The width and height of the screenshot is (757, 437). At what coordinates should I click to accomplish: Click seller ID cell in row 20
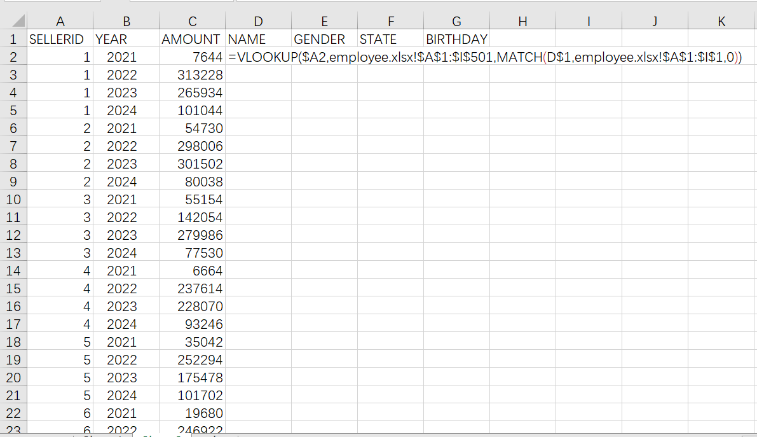coord(60,378)
